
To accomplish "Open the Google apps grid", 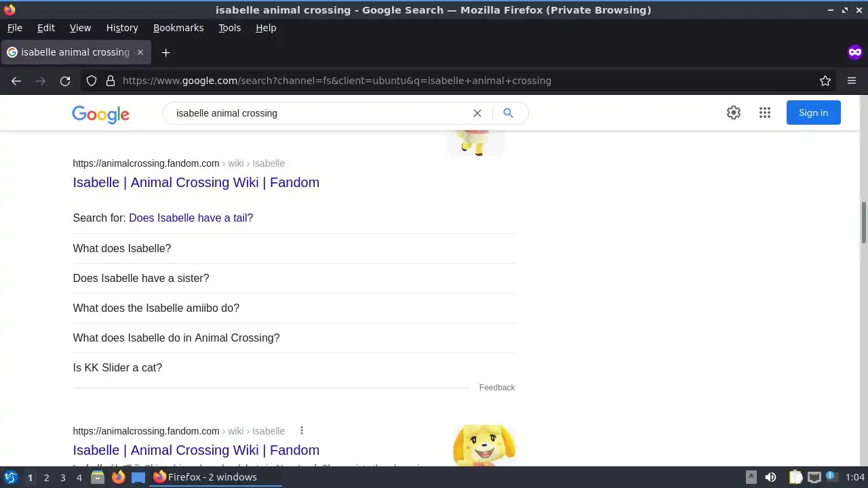I will [x=765, y=113].
